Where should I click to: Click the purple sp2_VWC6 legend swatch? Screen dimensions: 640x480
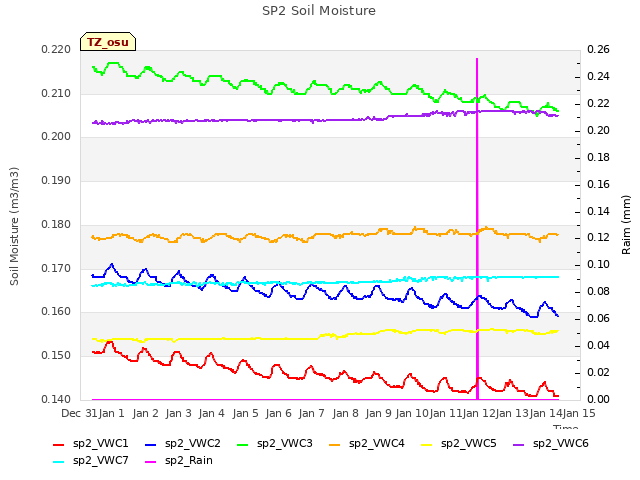(x=519, y=444)
